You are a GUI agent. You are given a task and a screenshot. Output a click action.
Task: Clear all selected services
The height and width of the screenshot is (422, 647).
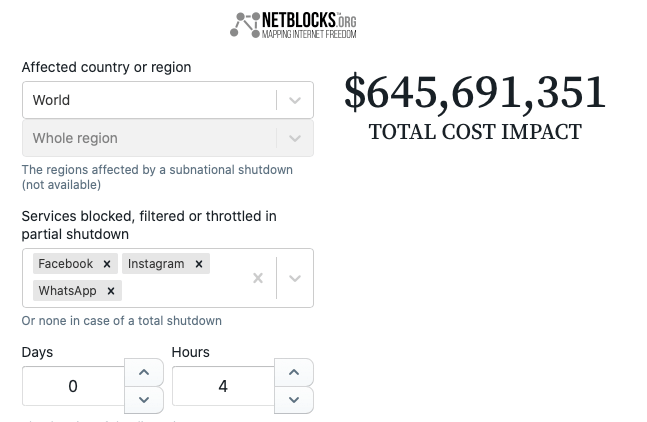[258, 278]
